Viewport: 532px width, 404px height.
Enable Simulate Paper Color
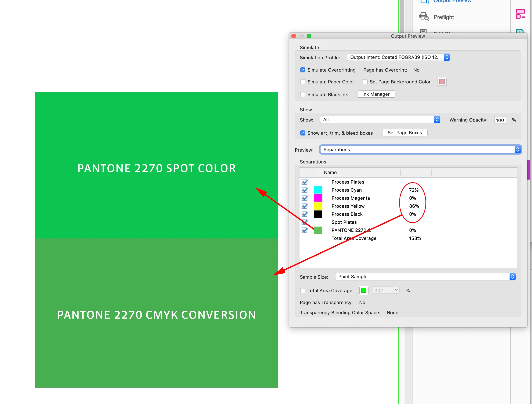[x=303, y=82]
